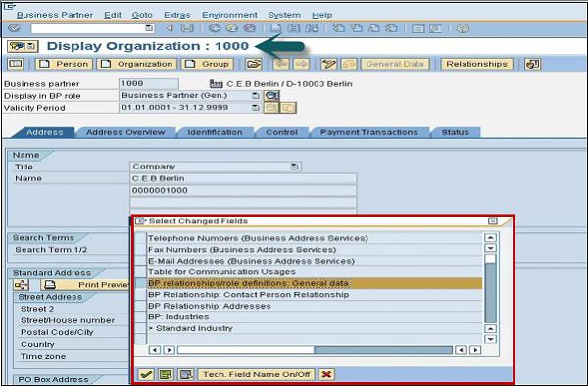The image size is (588, 386).
Task: Open Help via the question mark icon
Action: [x=464, y=28]
